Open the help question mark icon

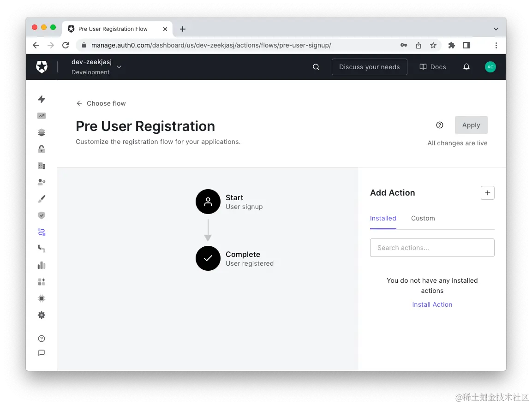[42, 338]
